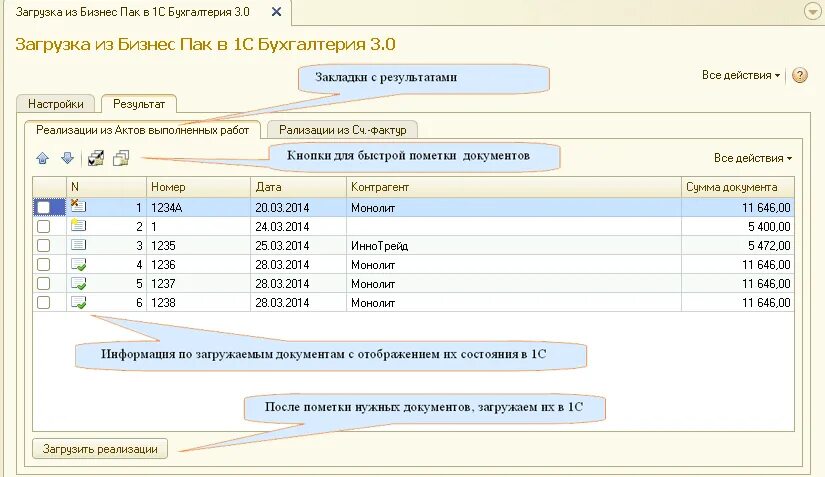Open Реализации из Актов выполненных работ tab
Viewport: 825px width, 477px height.
click(x=143, y=130)
